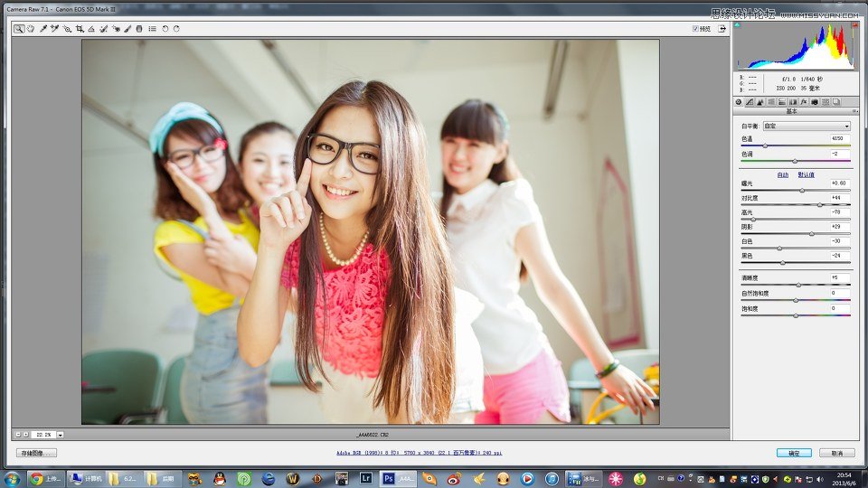
Task: Select the Hand tool
Action: [31, 29]
